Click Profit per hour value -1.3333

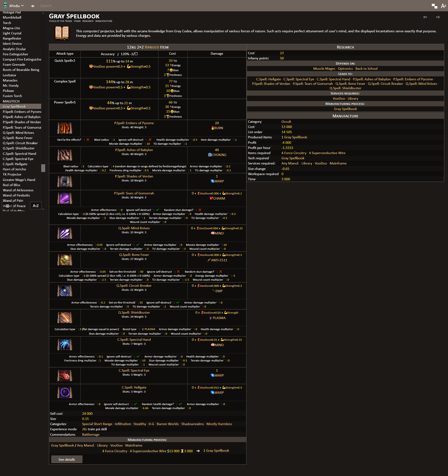point(287,148)
